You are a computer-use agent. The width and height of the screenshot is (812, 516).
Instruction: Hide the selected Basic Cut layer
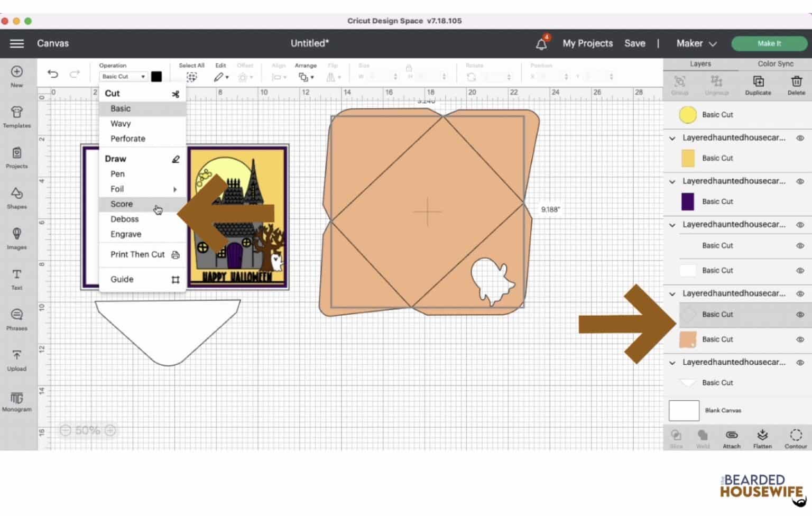click(x=800, y=315)
